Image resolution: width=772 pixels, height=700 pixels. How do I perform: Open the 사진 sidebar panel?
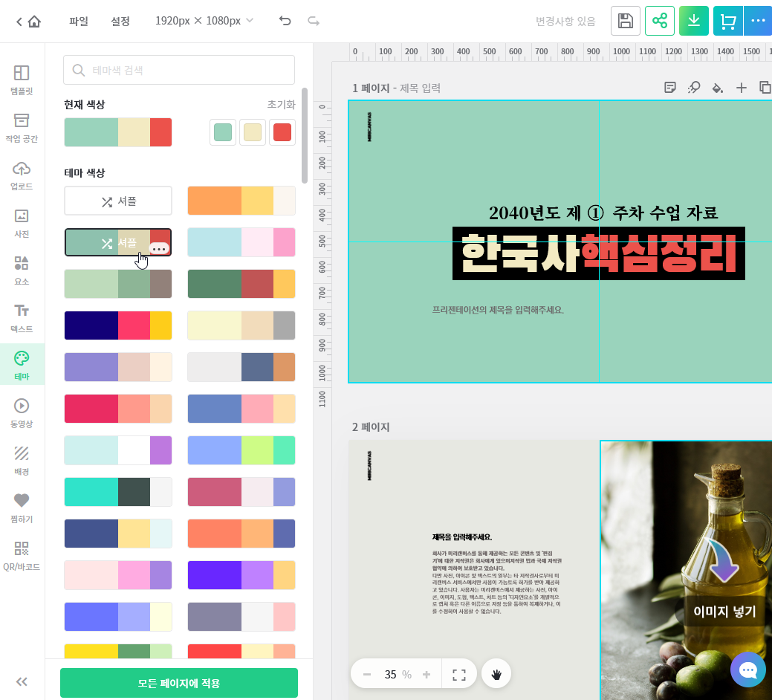(22, 223)
